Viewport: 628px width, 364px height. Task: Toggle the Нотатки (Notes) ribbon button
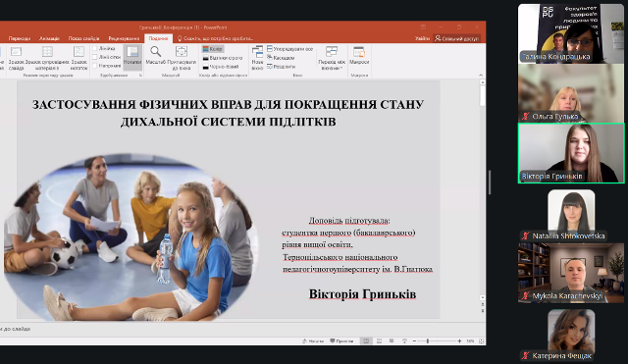click(x=132, y=56)
